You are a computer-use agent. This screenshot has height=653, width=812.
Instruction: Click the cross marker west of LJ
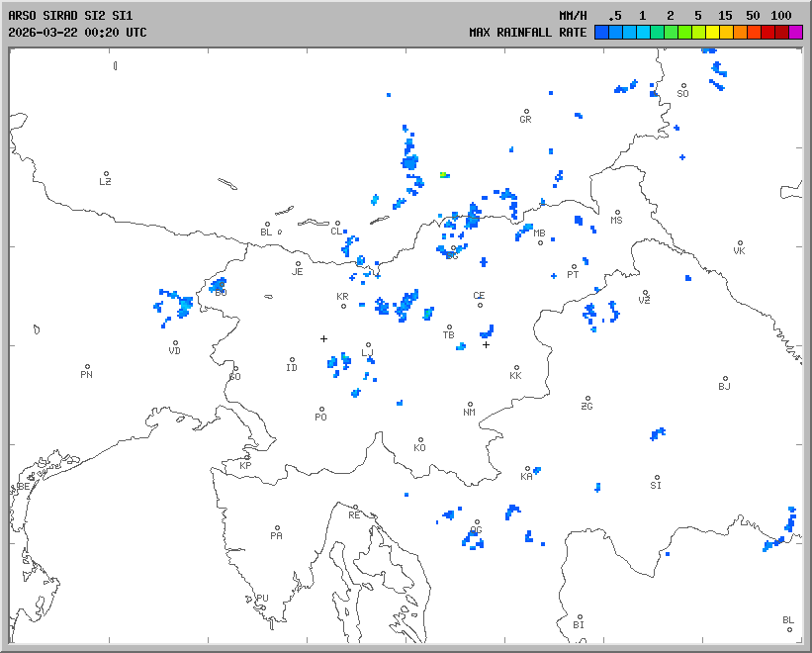pos(323,338)
